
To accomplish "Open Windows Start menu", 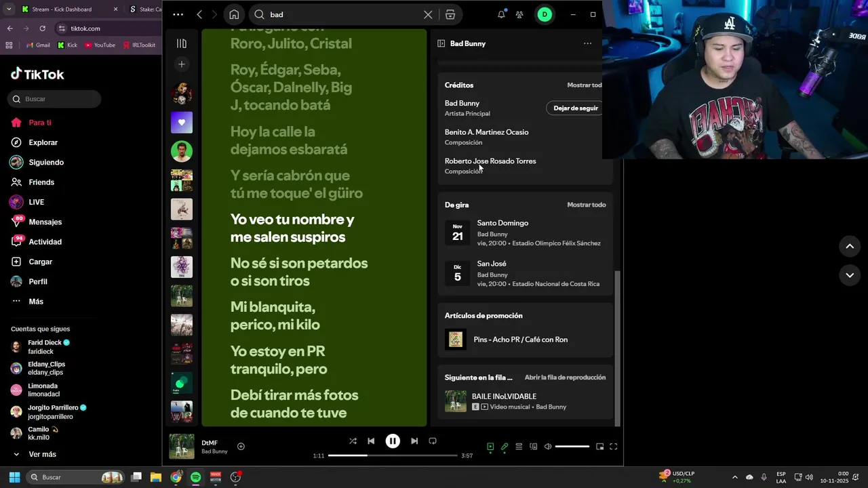I will click(x=14, y=477).
